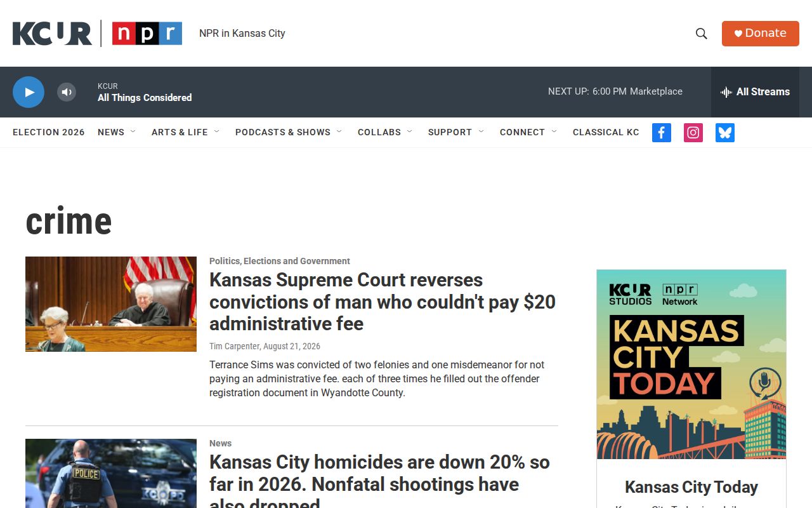Go to Classical KC
This screenshot has width=812, height=508.
pos(606,132)
